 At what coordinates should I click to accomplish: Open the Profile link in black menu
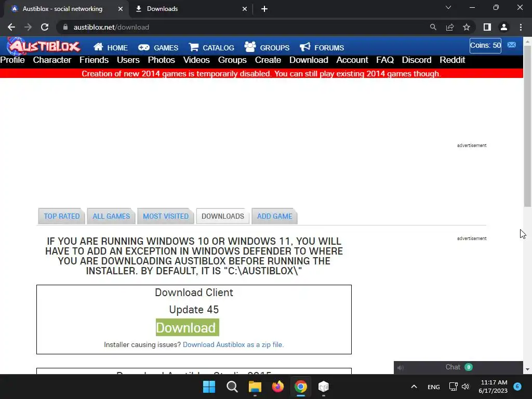point(12,60)
